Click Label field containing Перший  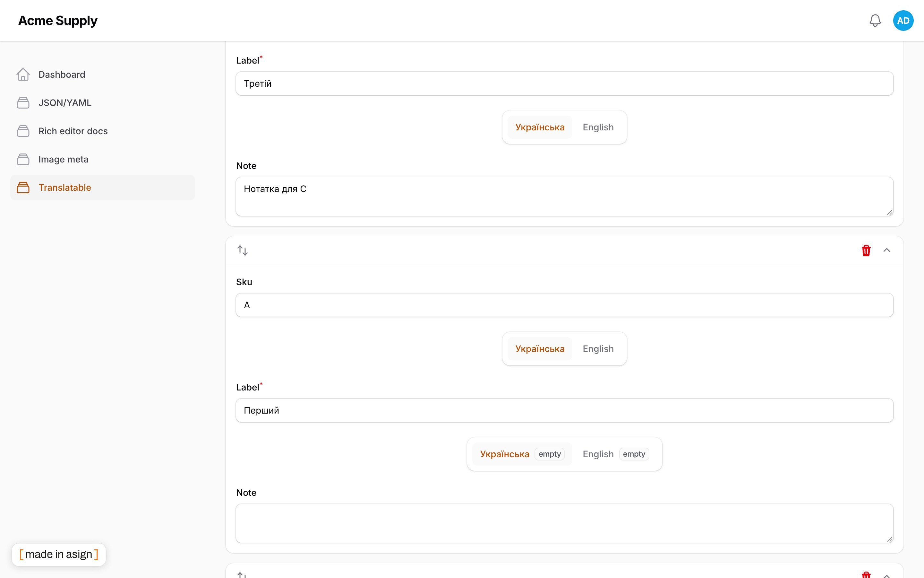[x=564, y=411]
